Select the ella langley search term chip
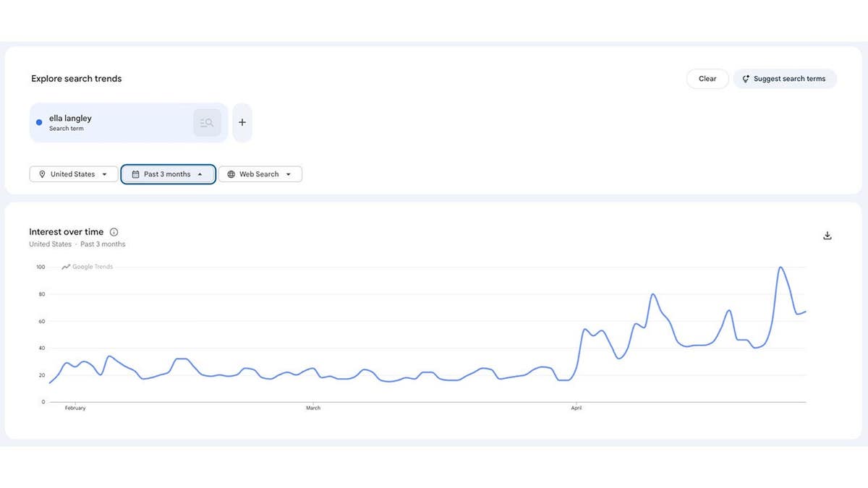 click(x=116, y=122)
